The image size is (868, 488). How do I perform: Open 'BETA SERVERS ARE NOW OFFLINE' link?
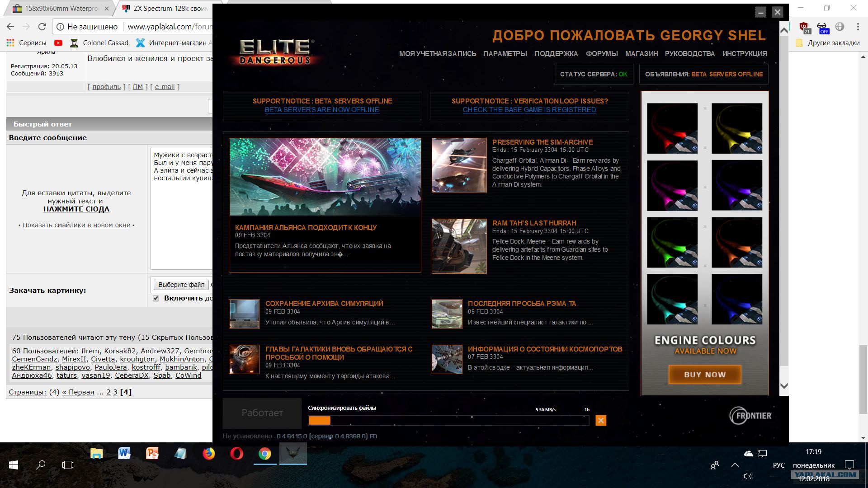[322, 110]
